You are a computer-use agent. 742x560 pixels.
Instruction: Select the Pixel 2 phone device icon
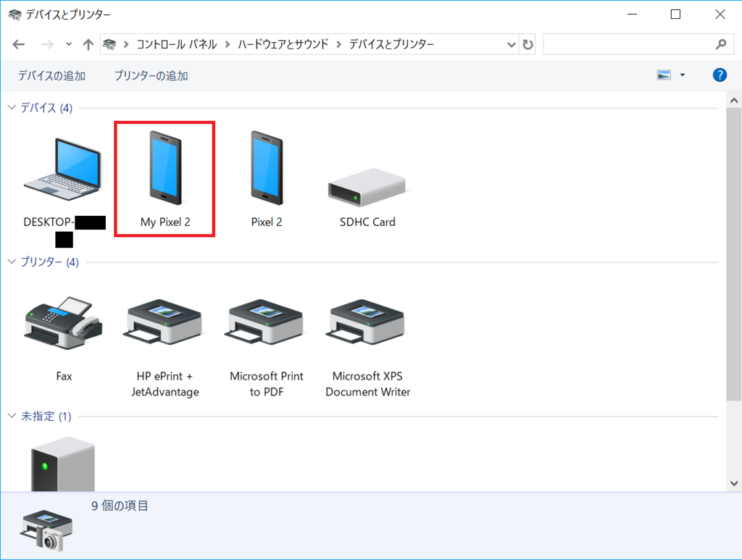[267, 167]
